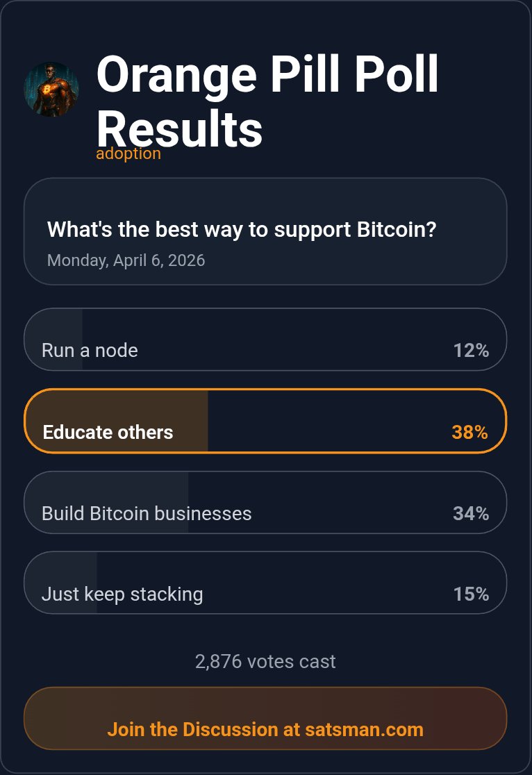The height and width of the screenshot is (775, 532).
Task: Pick the Build Bitcoin businesses option
Action: pos(147,513)
